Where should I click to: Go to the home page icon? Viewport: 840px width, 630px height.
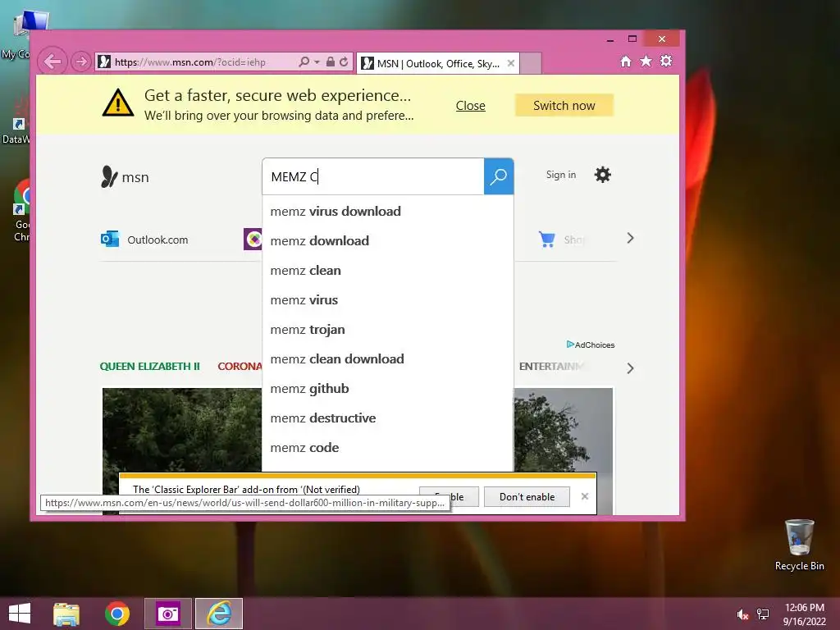(626, 61)
